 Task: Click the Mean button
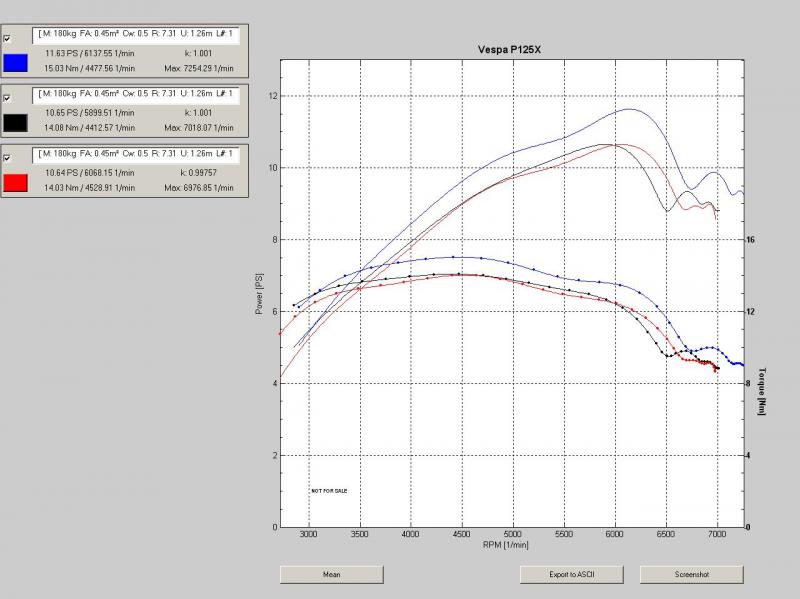pos(332,575)
